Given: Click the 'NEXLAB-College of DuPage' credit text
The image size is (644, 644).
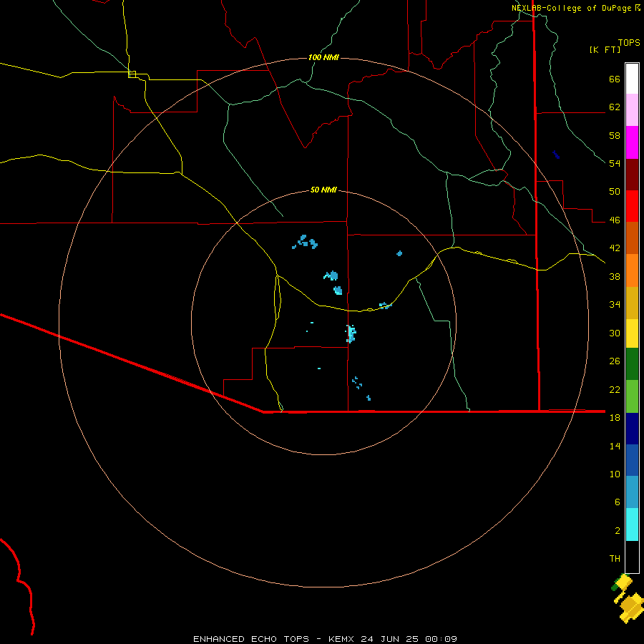Looking at the screenshot, I should 571,8.
